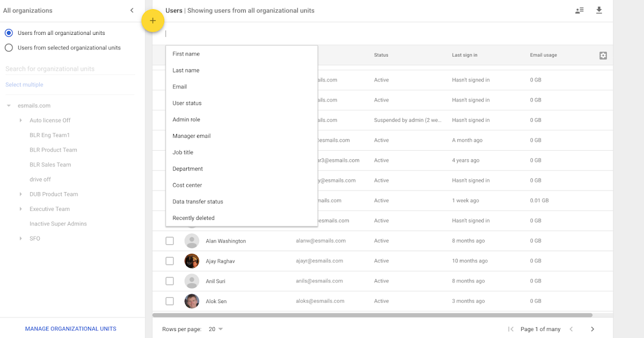Viewport: 644px width, 338px height.
Task: Choose Admin role from filter list
Action: tap(186, 120)
